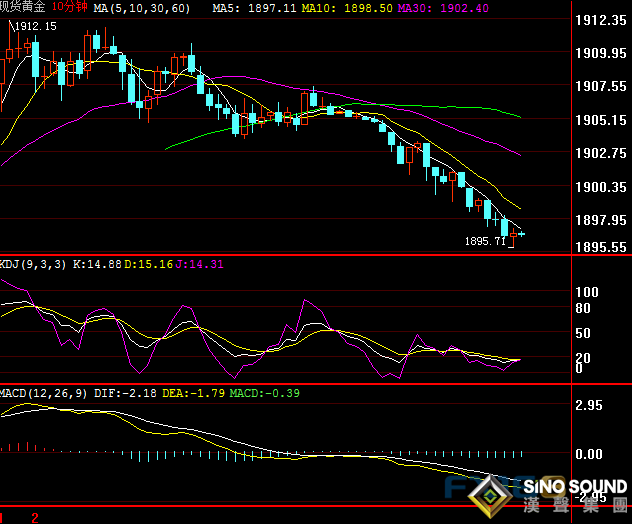
Task: Click the 现货黄金 chart title
Action: point(22,7)
